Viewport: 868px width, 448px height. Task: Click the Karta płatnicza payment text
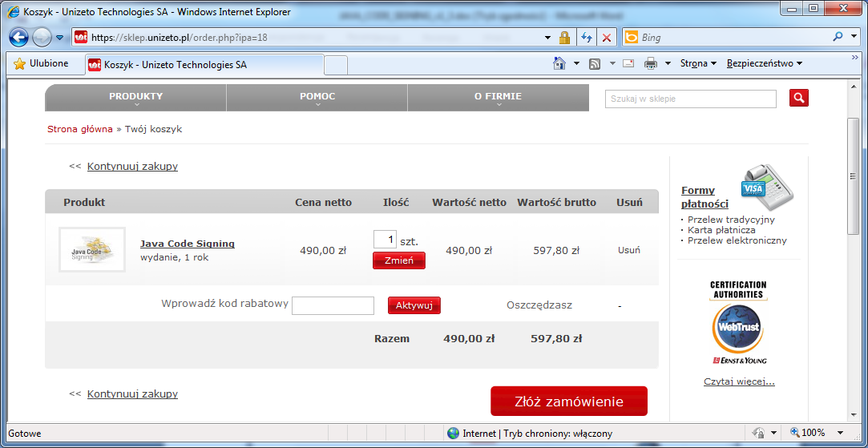click(x=721, y=230)
